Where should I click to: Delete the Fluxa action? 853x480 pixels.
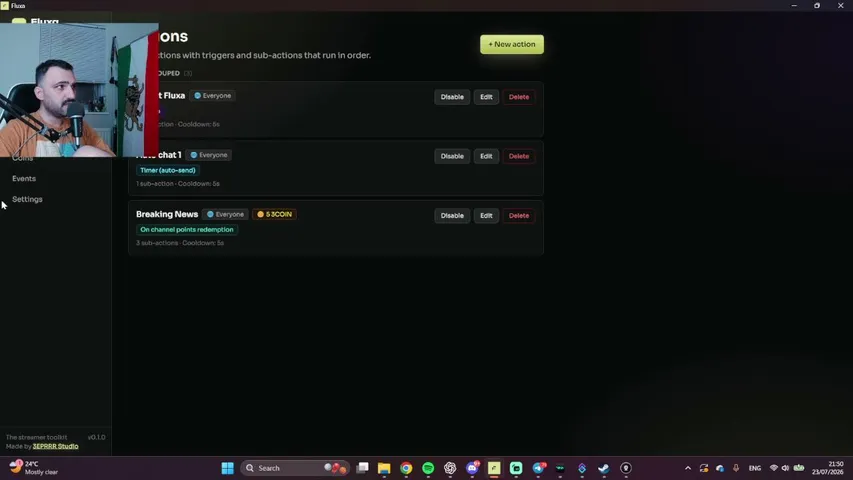(x=518, y=97)
